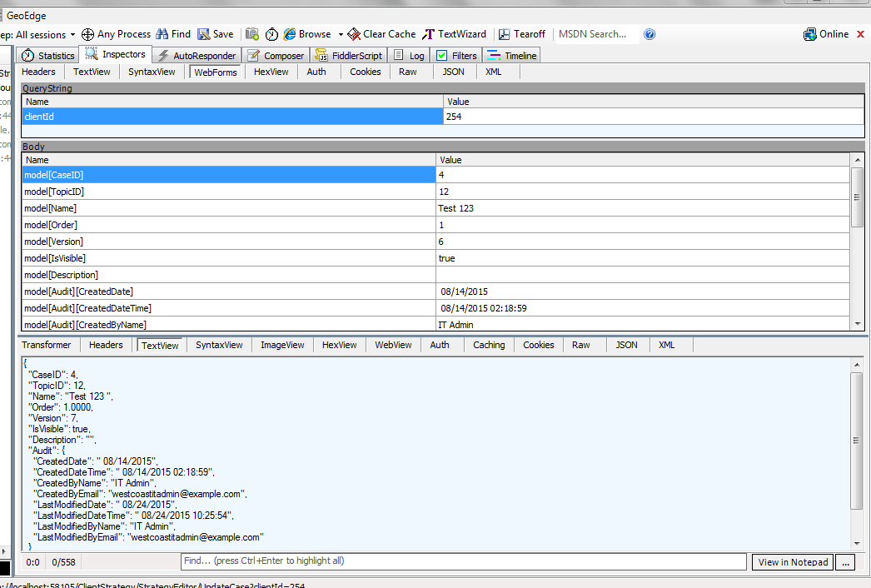Select the model[Audit][CreatedDate] row

point(436,292)
